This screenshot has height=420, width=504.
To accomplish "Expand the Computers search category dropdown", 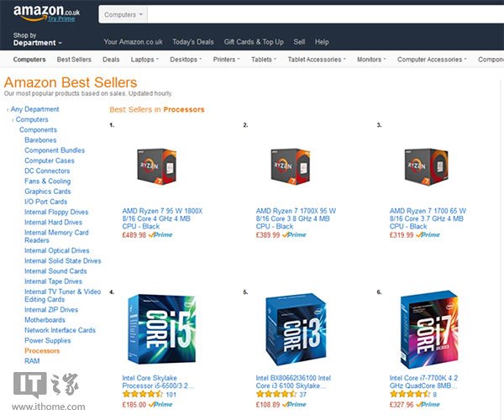I will [x=123, y=15].
